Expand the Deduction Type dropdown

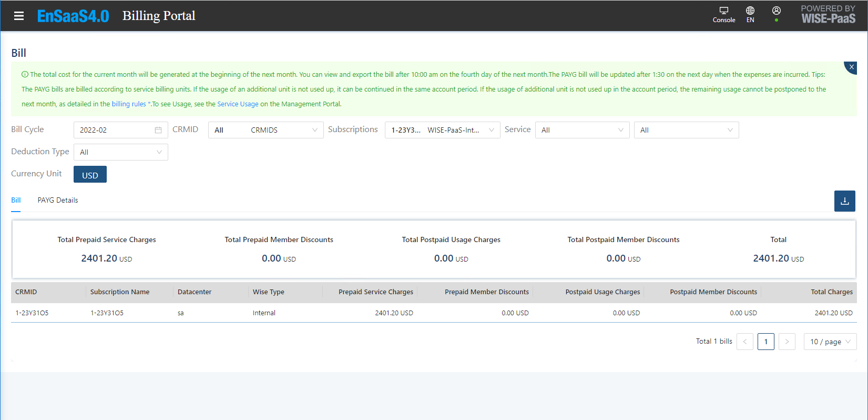121,152
